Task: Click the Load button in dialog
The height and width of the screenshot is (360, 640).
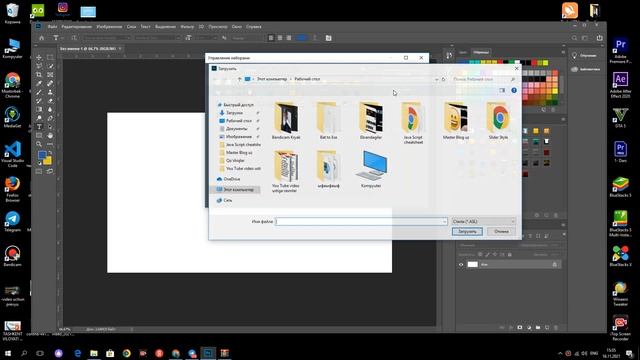Action: pyautogui.click(x=467, y=231)
